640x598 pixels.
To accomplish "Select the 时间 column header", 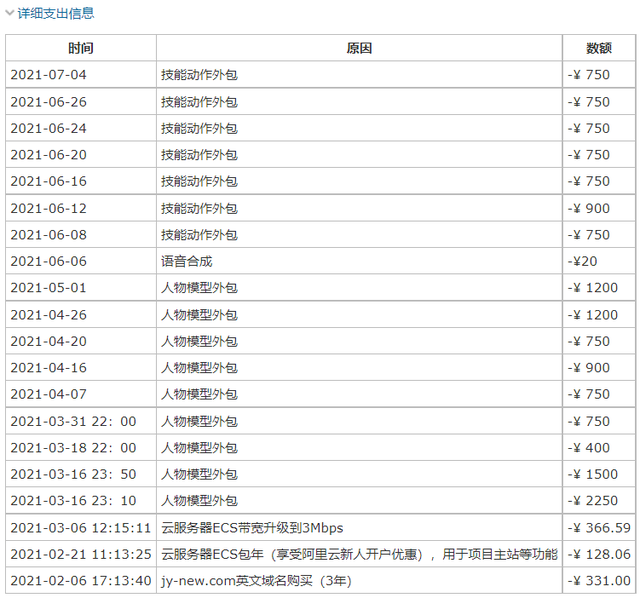I will tap(81, 48).
